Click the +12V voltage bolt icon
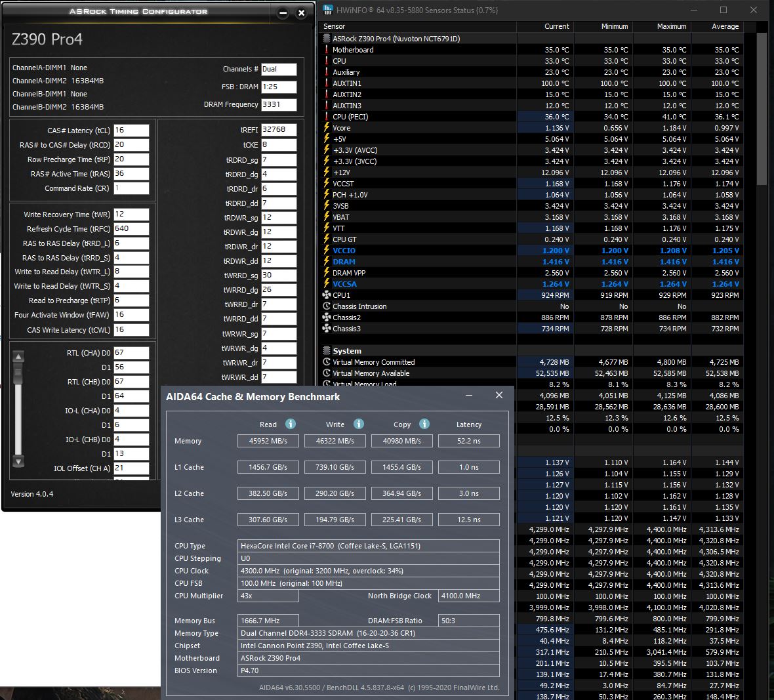This screenshot has width=774, height=700. [x=326, y=173]
